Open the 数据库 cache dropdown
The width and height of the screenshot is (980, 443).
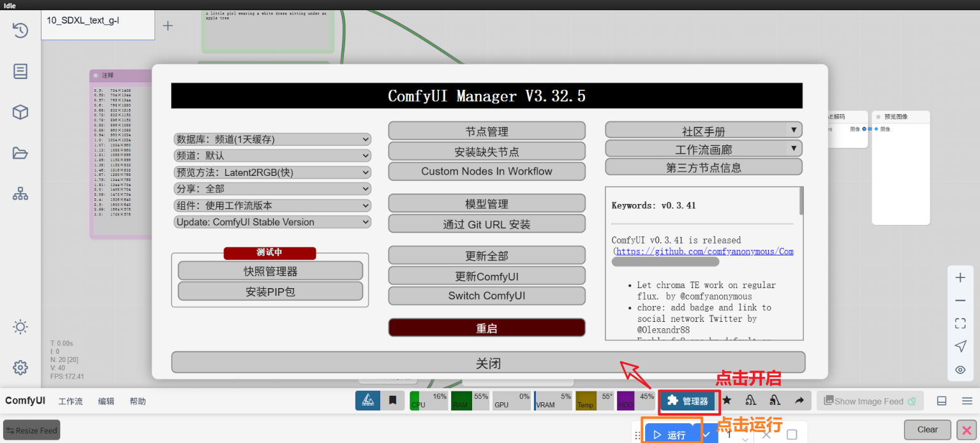tap(272, 139)
